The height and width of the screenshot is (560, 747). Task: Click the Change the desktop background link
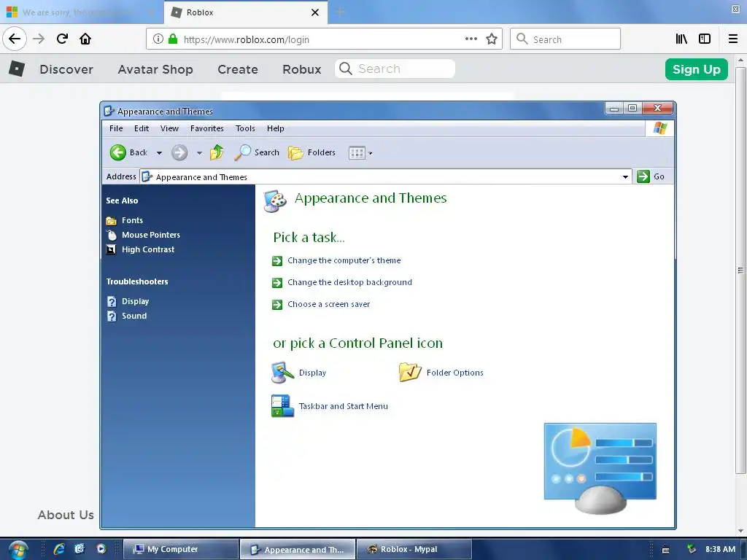pos(349,282)
